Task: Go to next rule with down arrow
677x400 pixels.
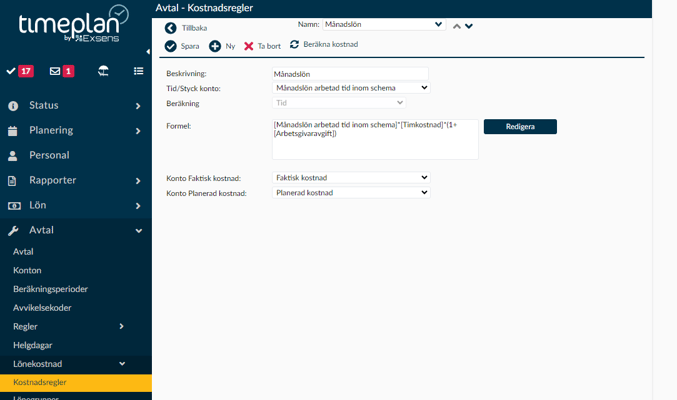Action: 469,26
